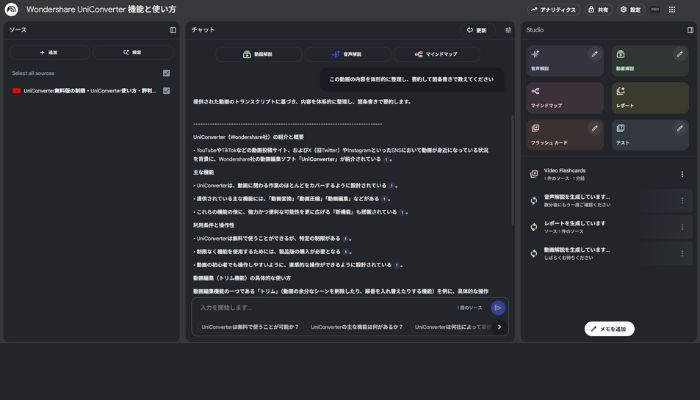Customize Studio 動画解説 card via pencil
This screenshot has width=700, height=400.
pyautogui.click(x=679, y=54)
